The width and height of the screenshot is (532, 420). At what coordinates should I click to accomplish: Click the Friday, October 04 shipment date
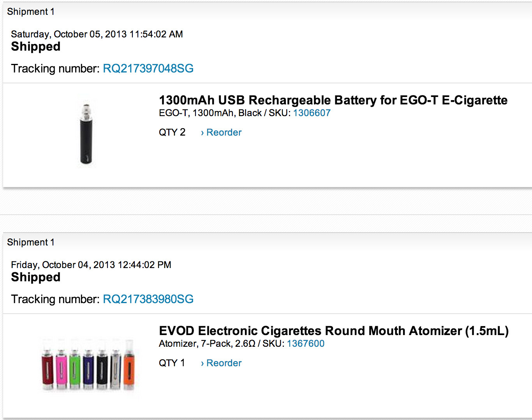pos(91,265)
